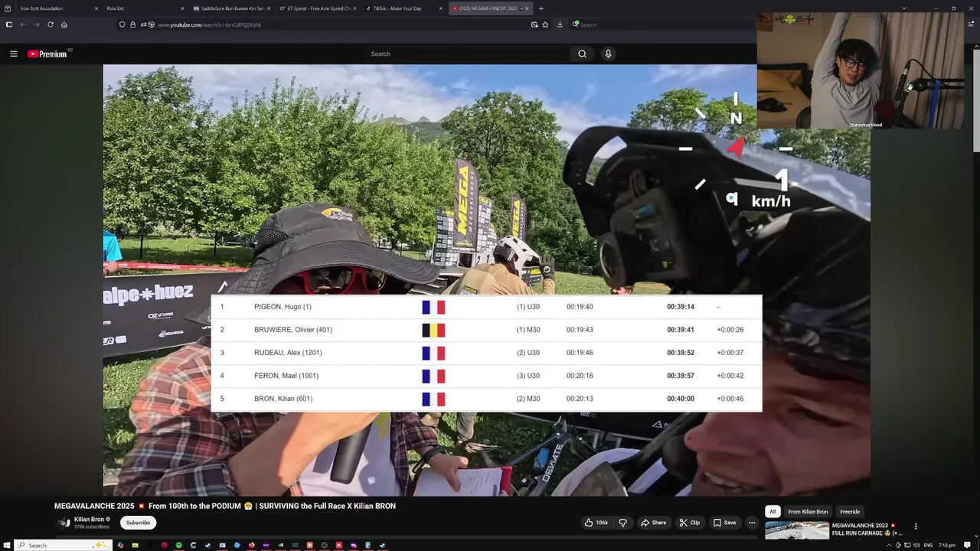Viewport: 980px width, 551px height.
Task: Open File Explorer from the taskbar
Action: click(x=135, y=545)
